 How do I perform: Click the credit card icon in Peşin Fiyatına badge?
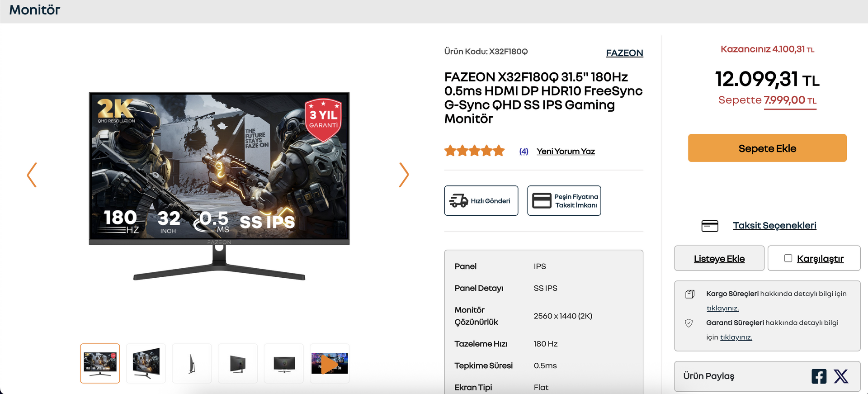[542, 200]
